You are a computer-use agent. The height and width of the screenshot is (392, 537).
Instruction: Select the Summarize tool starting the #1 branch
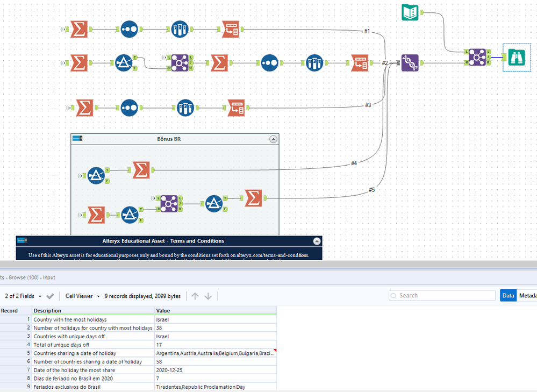[x=79, y=29]
